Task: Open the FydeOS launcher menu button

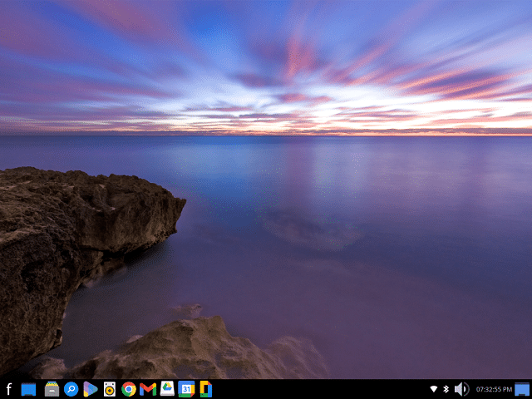Action: point(8,389)
